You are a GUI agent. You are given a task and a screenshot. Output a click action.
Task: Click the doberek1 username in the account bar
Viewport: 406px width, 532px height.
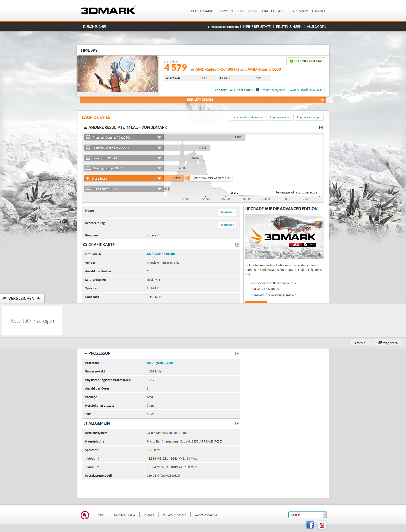click(233, 27)
